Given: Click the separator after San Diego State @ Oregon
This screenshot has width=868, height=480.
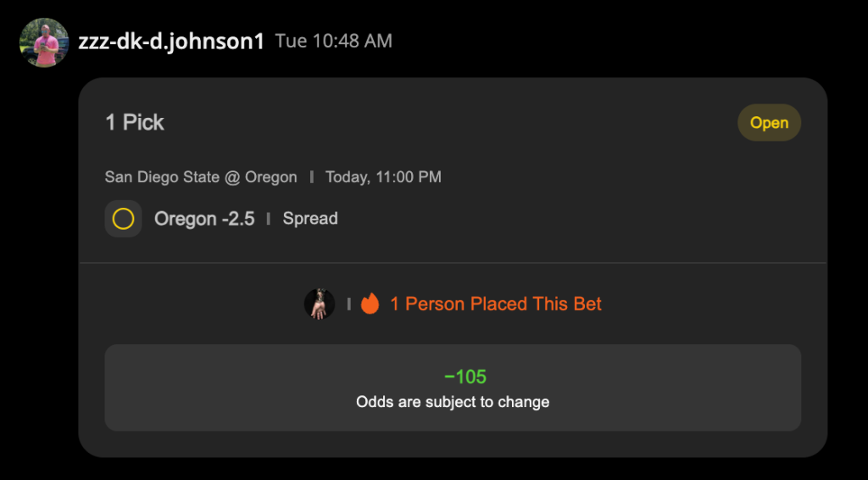Looking at the screenshot, I should point(312,177).
